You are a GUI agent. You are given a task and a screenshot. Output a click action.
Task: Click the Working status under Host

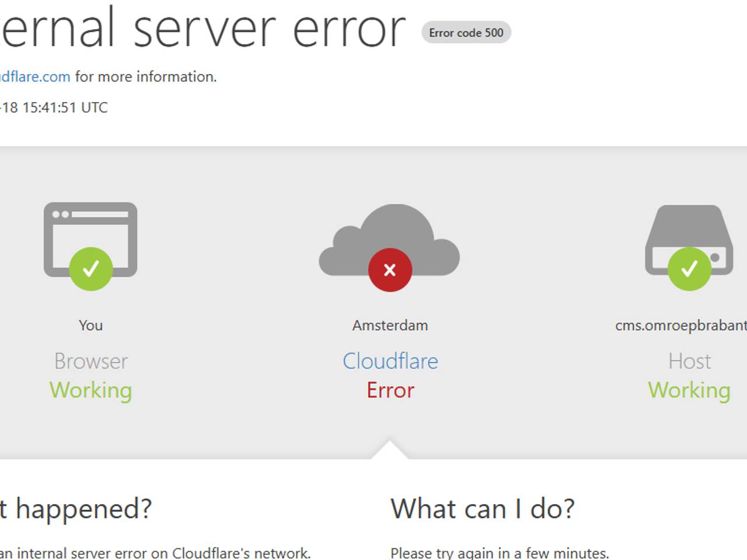[689, 390]
